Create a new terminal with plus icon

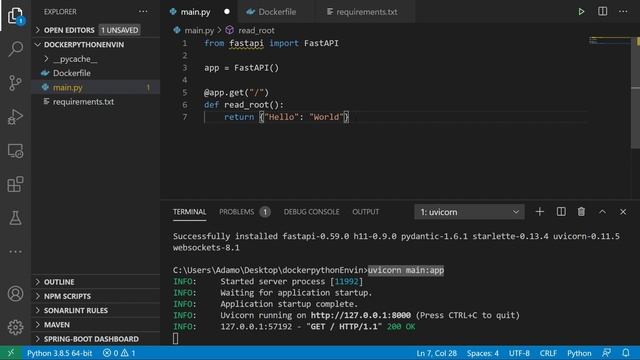(x=540, y=211)
